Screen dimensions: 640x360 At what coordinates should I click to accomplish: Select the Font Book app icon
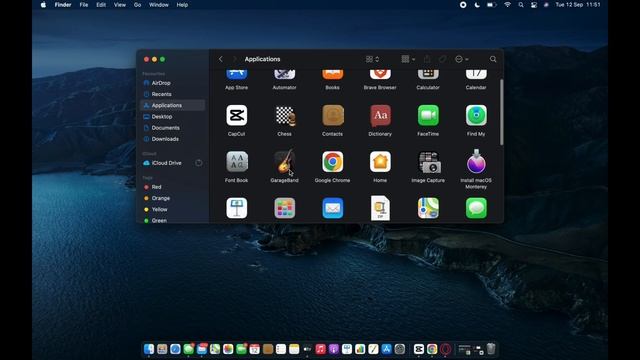point(236,162)
